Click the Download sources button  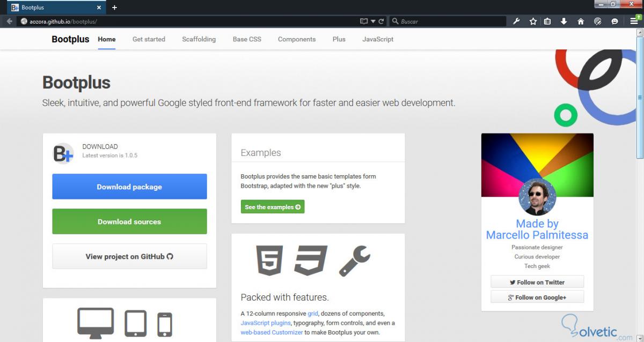coord(129,221)
